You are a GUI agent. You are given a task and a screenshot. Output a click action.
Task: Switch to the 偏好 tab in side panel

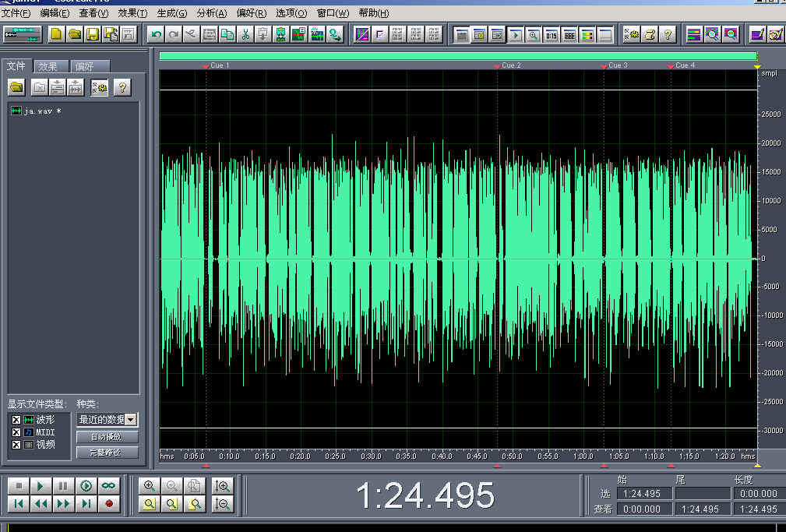click(x=90, y=66)
